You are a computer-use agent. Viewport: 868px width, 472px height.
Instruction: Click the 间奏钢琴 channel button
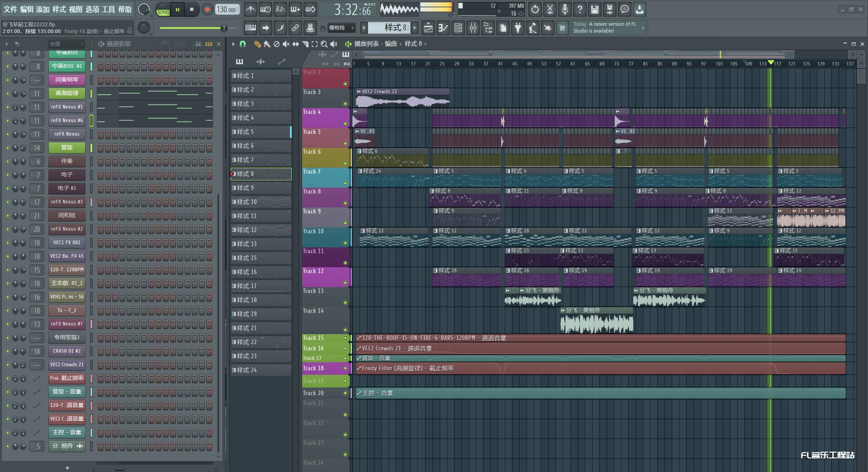click(x=67, y=80)
